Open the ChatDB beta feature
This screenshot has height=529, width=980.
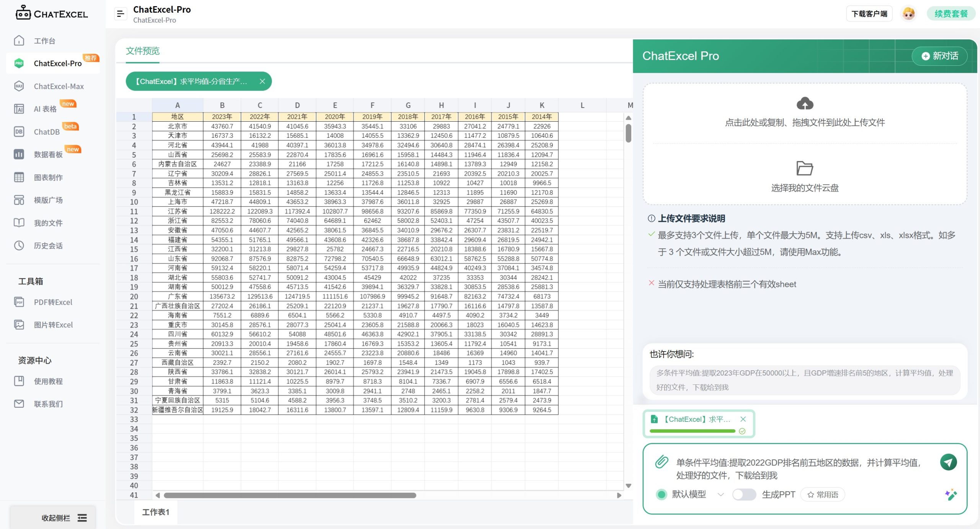46,131
